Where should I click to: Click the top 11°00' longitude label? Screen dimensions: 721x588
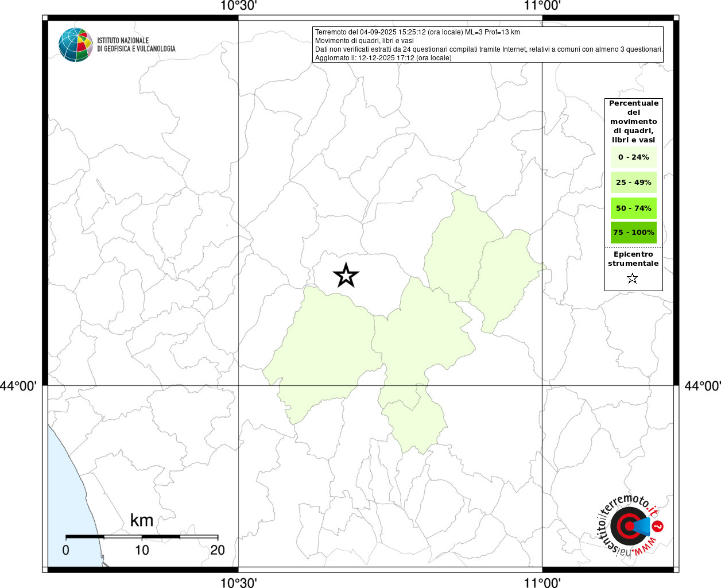[542, 6]
